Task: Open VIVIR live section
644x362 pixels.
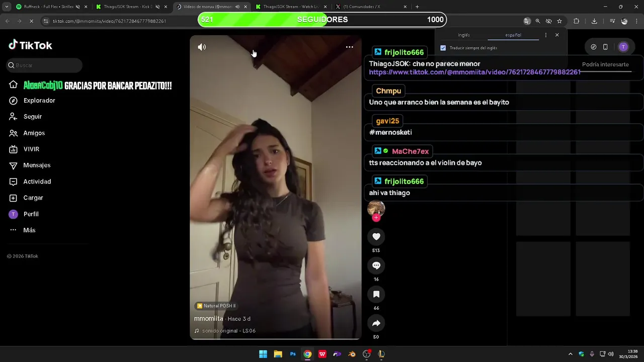Action: point(24,149)
